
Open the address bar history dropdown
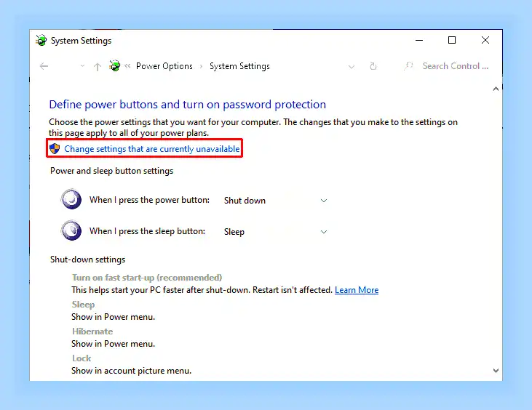pos(352,67)
